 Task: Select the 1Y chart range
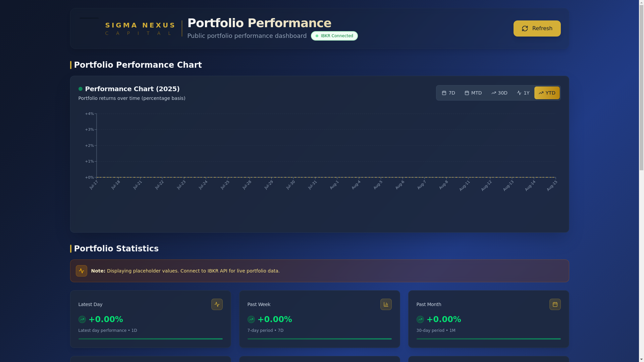point(523,93)
